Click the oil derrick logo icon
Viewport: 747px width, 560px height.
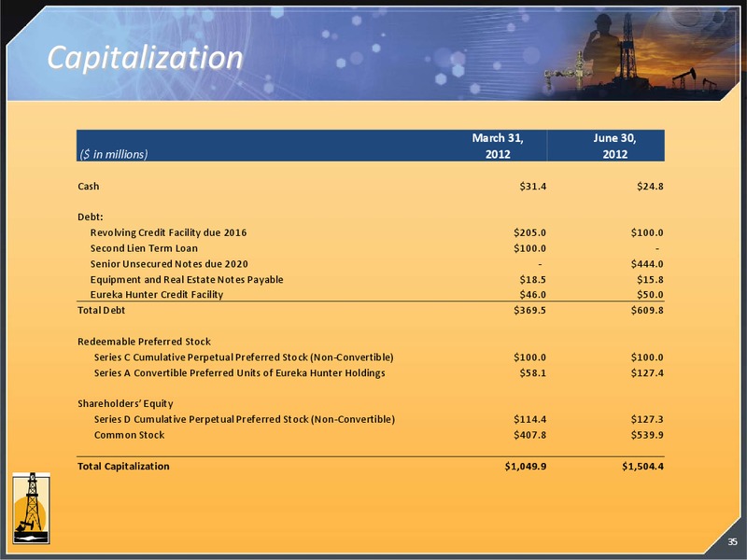tap(31, 508)
